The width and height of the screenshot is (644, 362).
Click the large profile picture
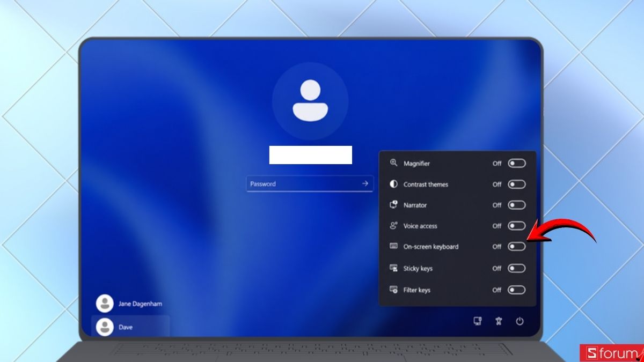[x=310, y=100]
